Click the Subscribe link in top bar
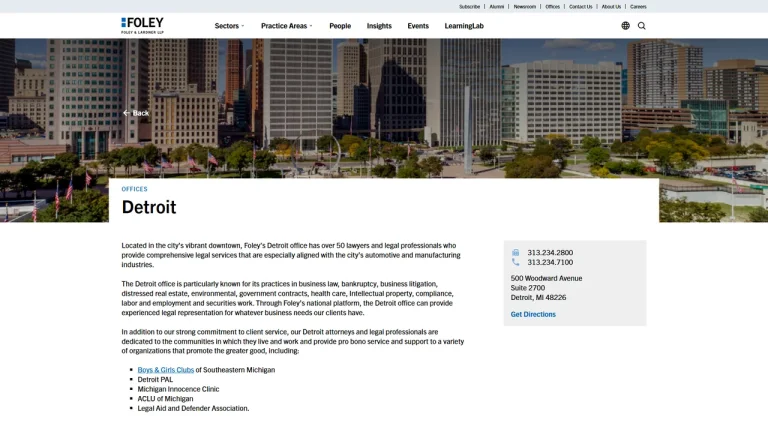The image size is (768, 432). point(469,7)
